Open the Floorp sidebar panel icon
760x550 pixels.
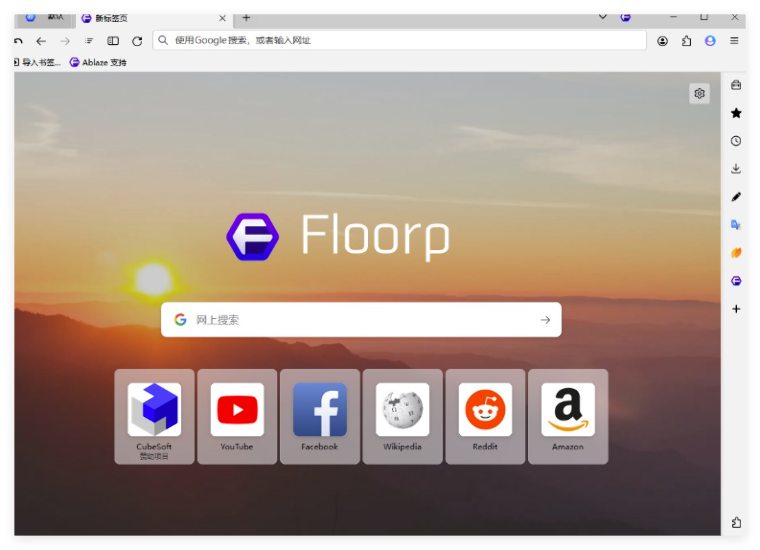[736, 281]
